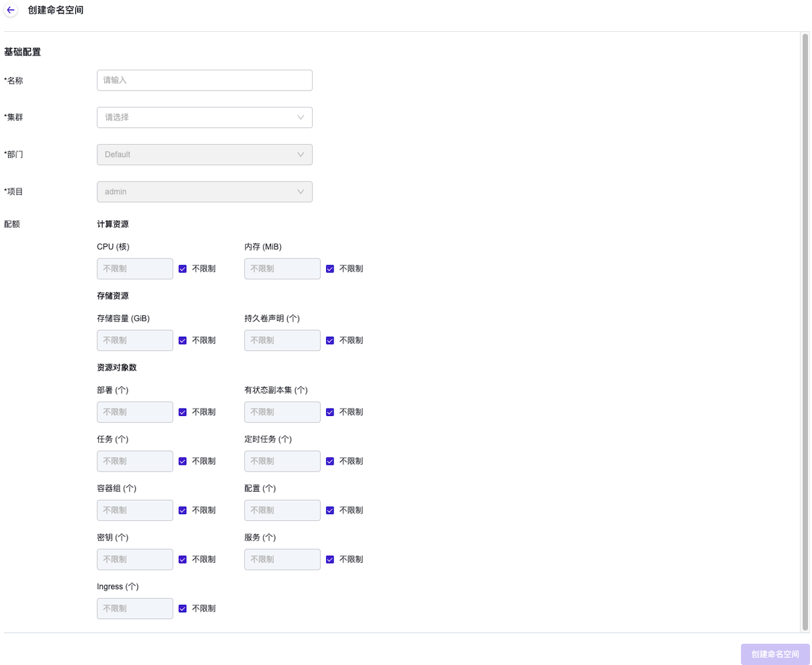Click the 名称 input field
The height and width of the screenshot is (665, 812).
(204, 80)
